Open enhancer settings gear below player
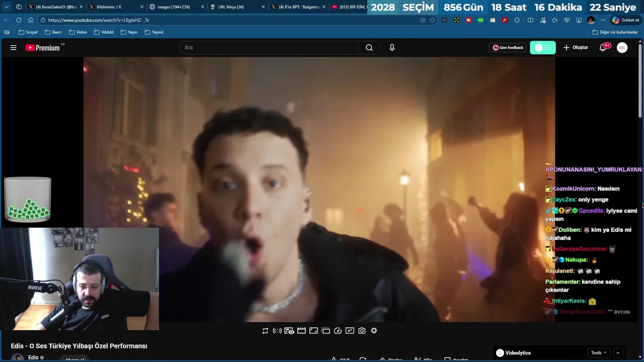 point(374,331)
